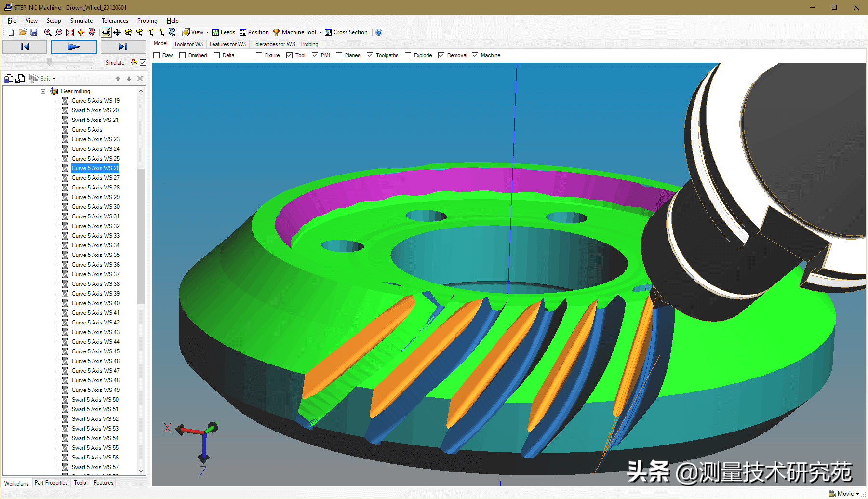Collapse the Gear milling tree node
868x499 pixels.
43,91
